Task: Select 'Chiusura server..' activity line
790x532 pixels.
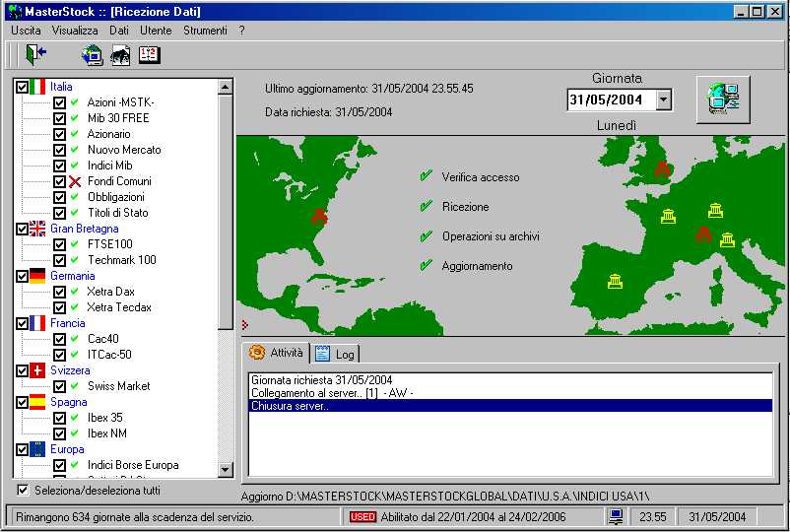Action: tap(510, 406)
